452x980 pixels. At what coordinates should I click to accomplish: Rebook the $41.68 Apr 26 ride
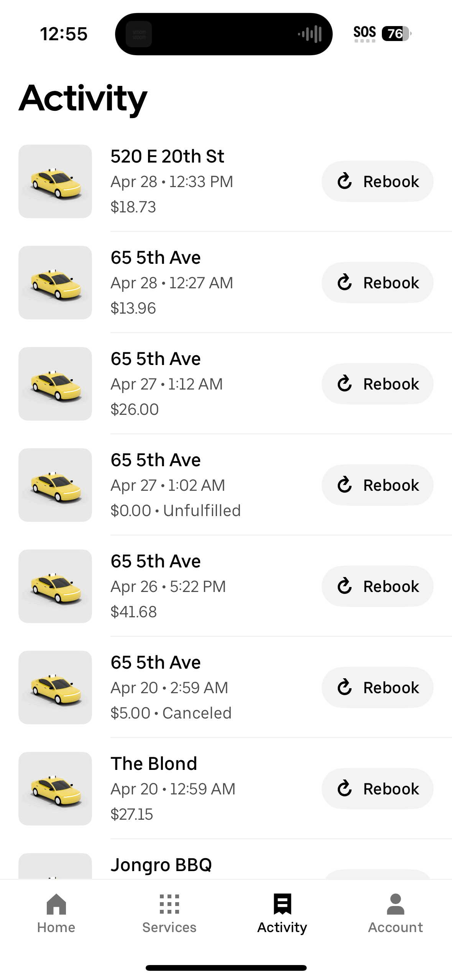pyautogui.click(x=377, y=586)
